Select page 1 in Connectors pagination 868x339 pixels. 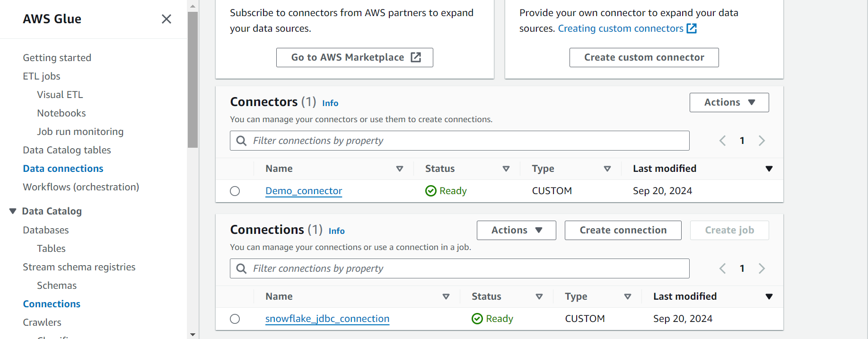(742, 141)
